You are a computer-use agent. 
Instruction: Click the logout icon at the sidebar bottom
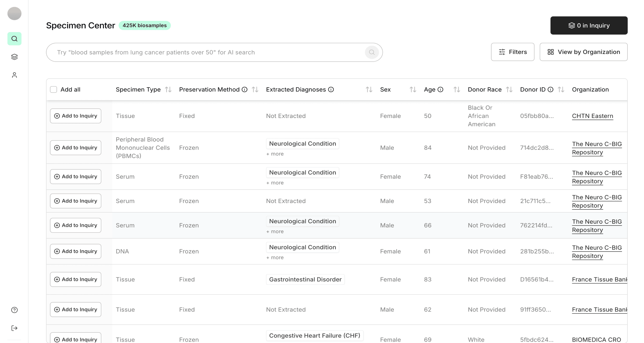tap(14, 328)
